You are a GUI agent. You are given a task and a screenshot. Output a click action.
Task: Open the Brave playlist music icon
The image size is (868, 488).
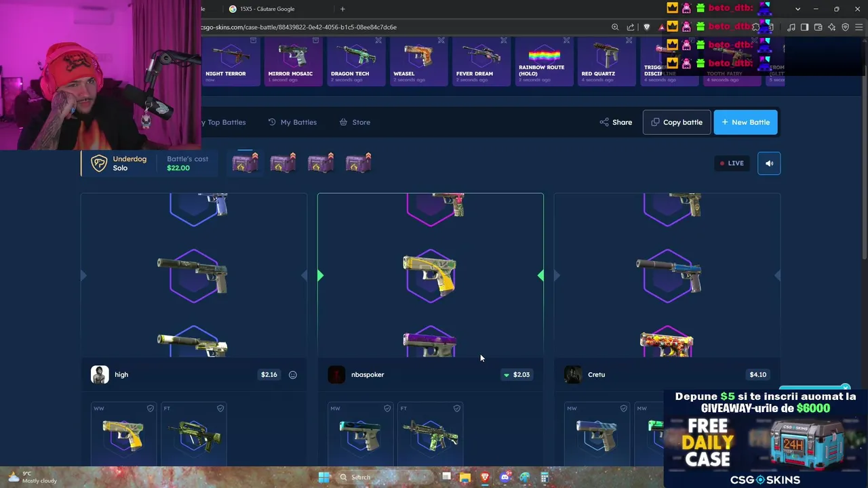coord(791,27)
